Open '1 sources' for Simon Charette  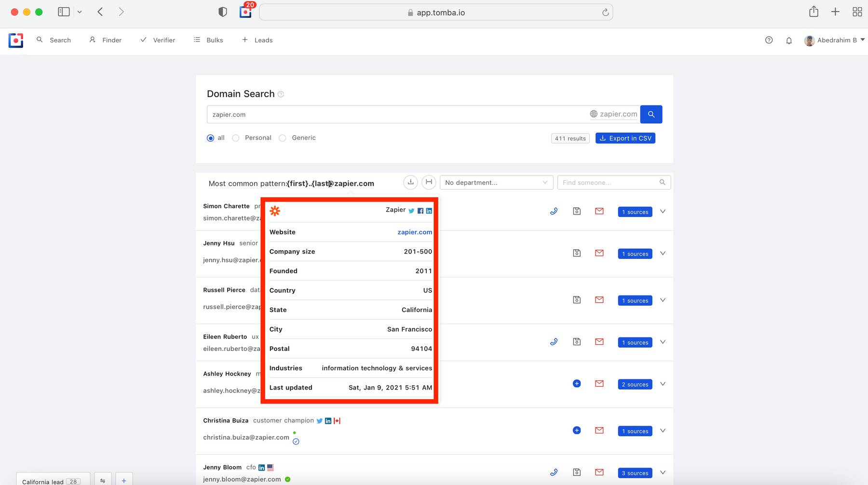pyautogui.click(x=635, y=212)
